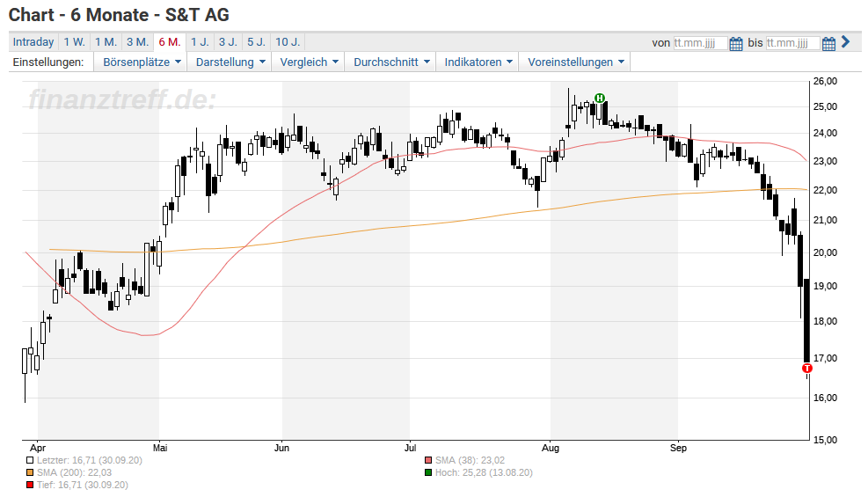Open the 'von' date calendar picker icon
868x497 pixels.
(736, 43)
